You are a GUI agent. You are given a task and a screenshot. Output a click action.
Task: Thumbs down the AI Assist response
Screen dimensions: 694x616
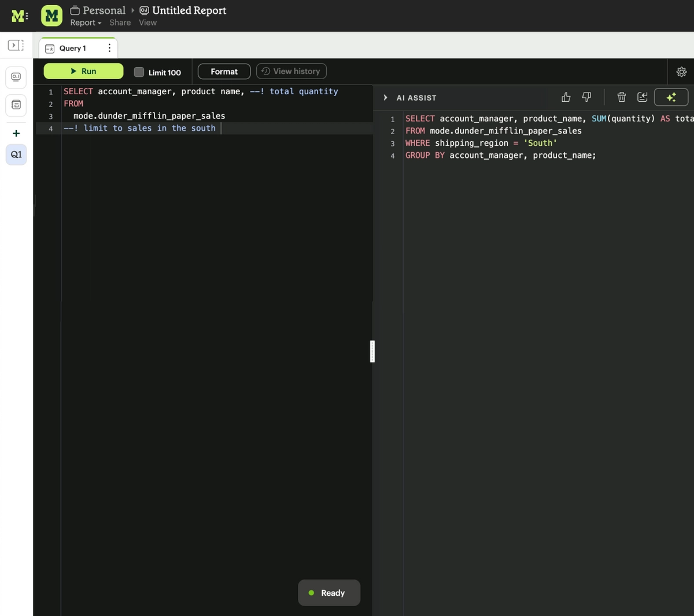586,97
